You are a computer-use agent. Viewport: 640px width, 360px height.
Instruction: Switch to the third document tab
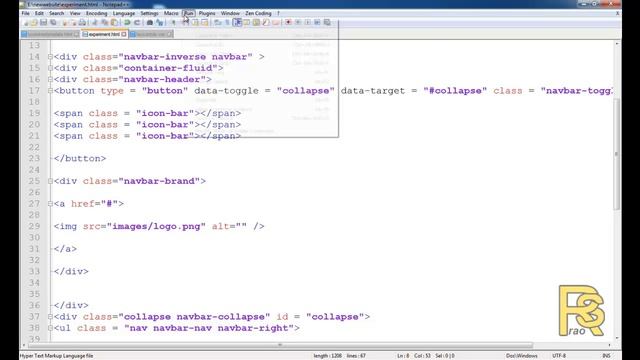click(151, 34)
